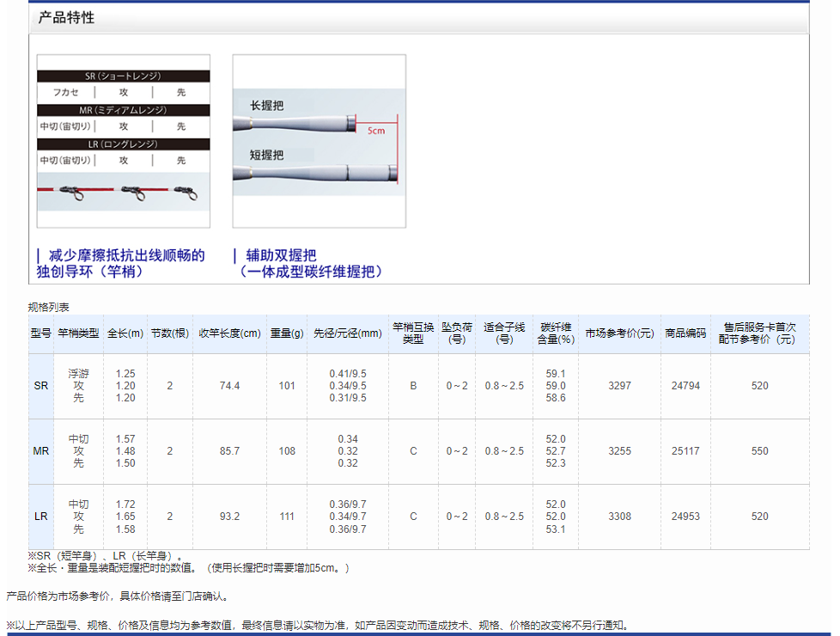The width and height of the screenshot is (840, 636).
Task: Select the product code 24953
Action: pos(685,517)
